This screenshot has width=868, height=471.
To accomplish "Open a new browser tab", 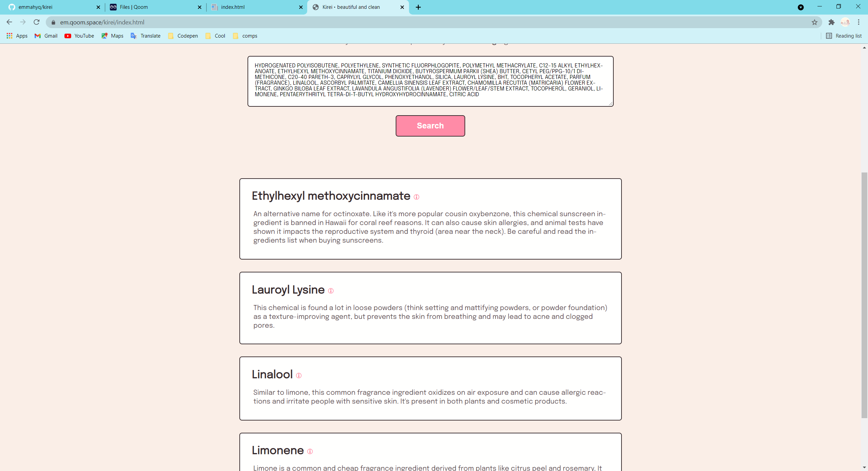I will (418, 7).
